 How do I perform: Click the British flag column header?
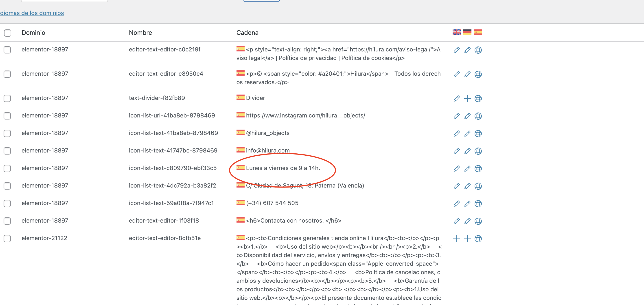pos(456,32)
